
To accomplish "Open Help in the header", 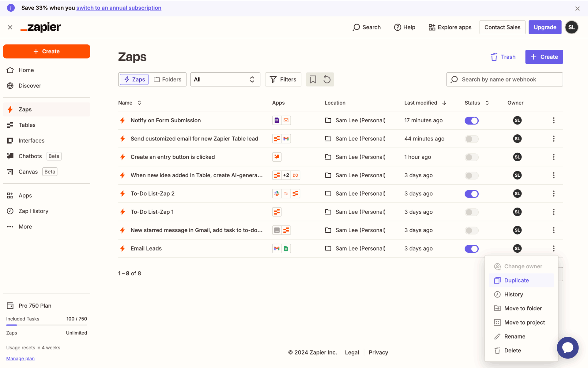I will click(x=405, y=27).
